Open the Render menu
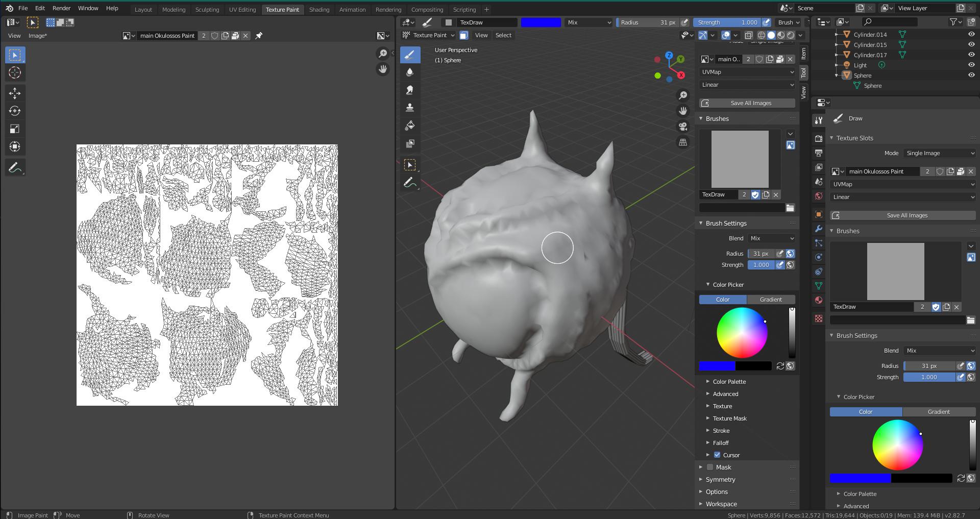The width and height of the screenshot is (980, 519). coord(61,8)
